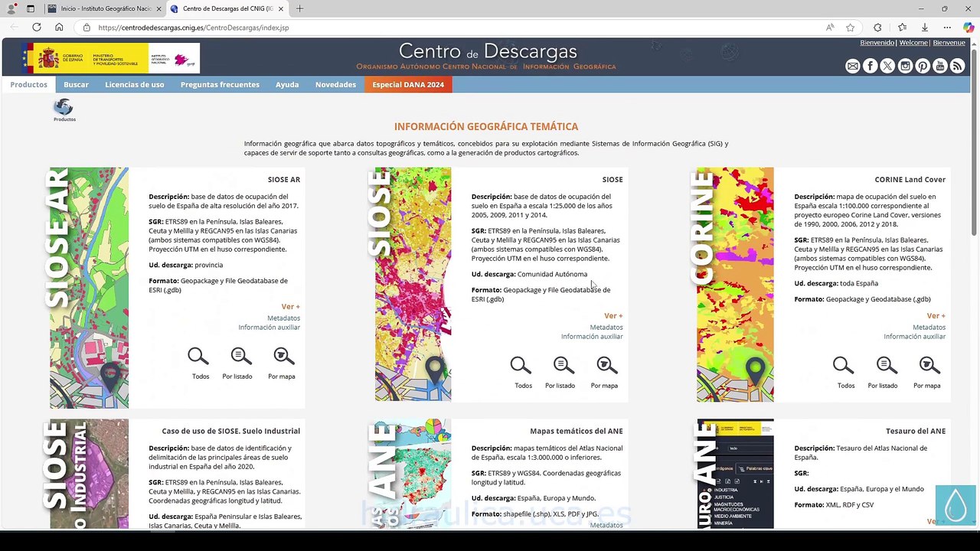Open the Copilot sidebar icon
Viewport: 980px width, 551px height.
click(x=969, y=28)
